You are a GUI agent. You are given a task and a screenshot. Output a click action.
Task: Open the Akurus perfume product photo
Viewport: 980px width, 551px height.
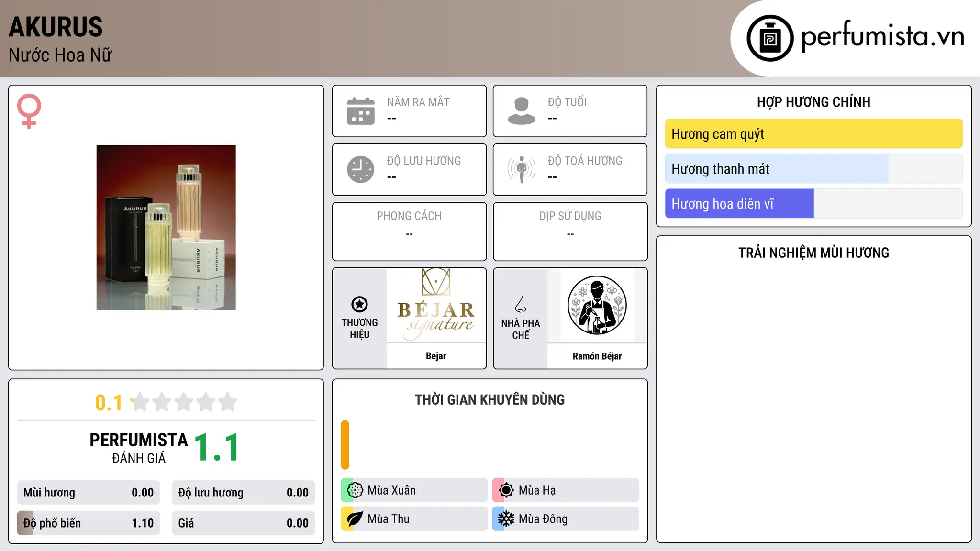click(166, 228)
